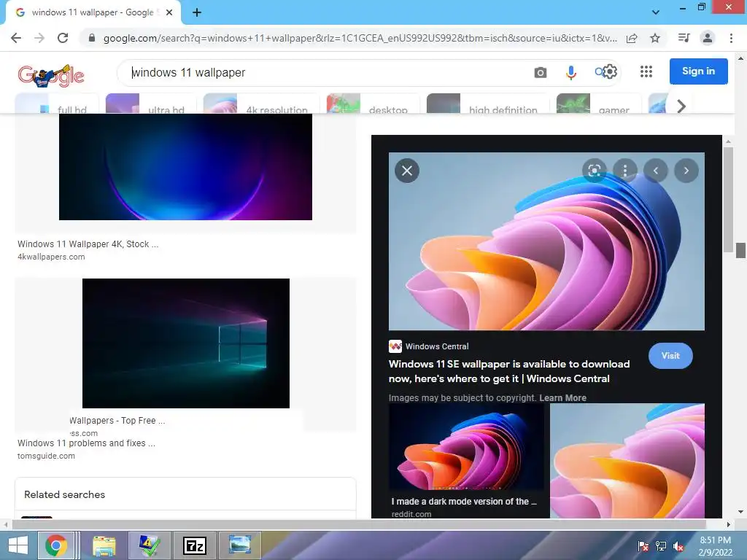Show more filter chips arrow
This screenshot has height=560, width=747.
point(681,106)
